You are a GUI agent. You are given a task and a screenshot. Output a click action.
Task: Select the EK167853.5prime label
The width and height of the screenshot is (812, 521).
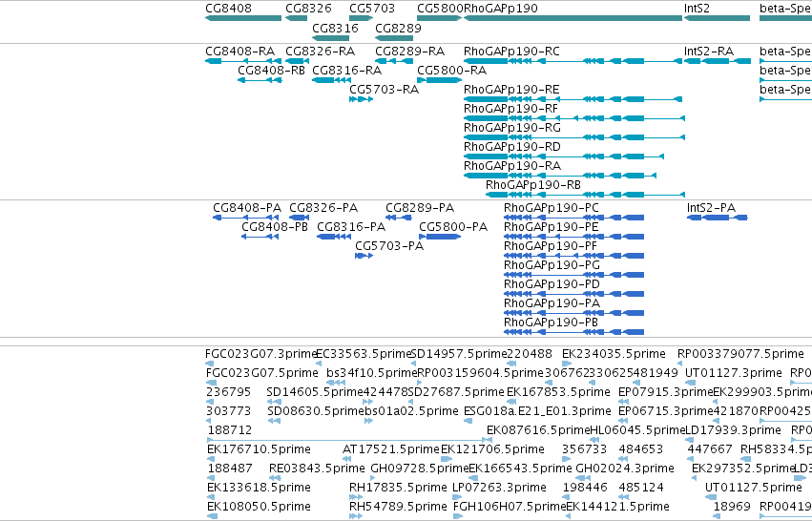click(559, 392)
